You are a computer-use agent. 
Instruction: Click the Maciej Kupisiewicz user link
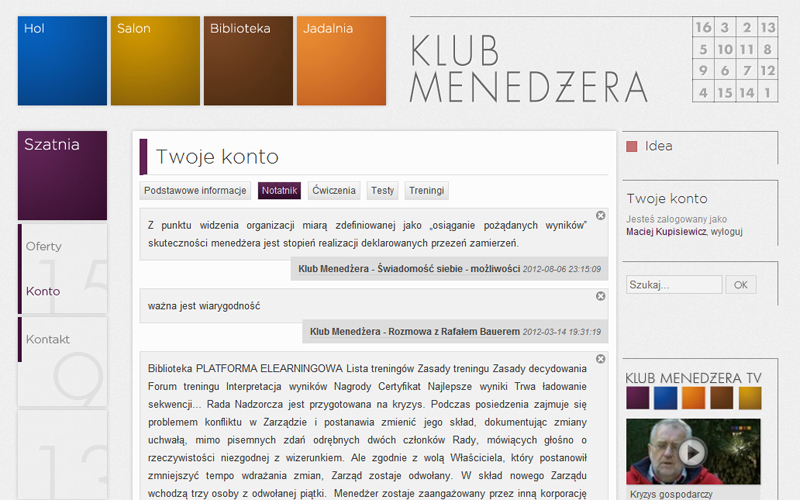[x=666, y=232]
